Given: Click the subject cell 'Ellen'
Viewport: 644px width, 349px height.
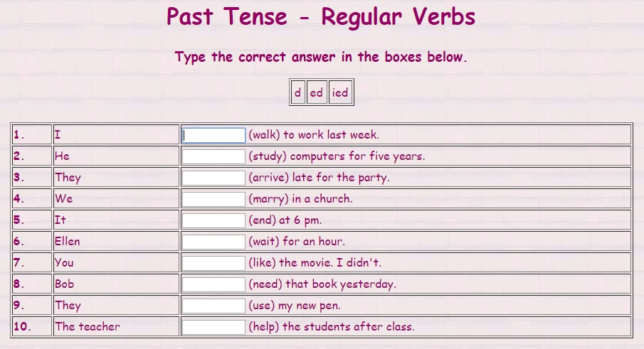Looking at the screenshot, I should tap(68, 242).
